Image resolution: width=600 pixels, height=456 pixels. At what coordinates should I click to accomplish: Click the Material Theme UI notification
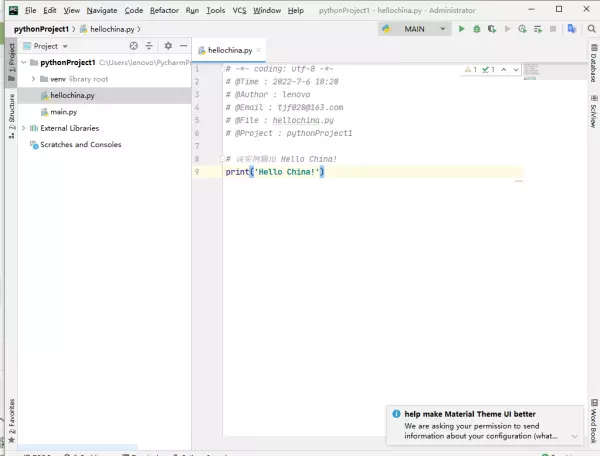click(x=485, y=425)
